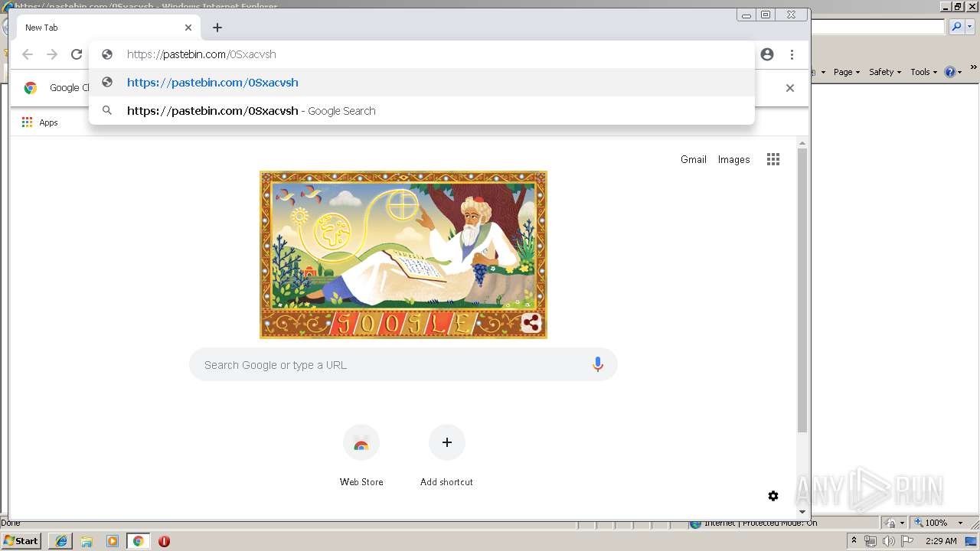This screenshot has width=980, height=551.
Task: Go back using Chrome's back arrow
Action: click(x=28, y=54)
